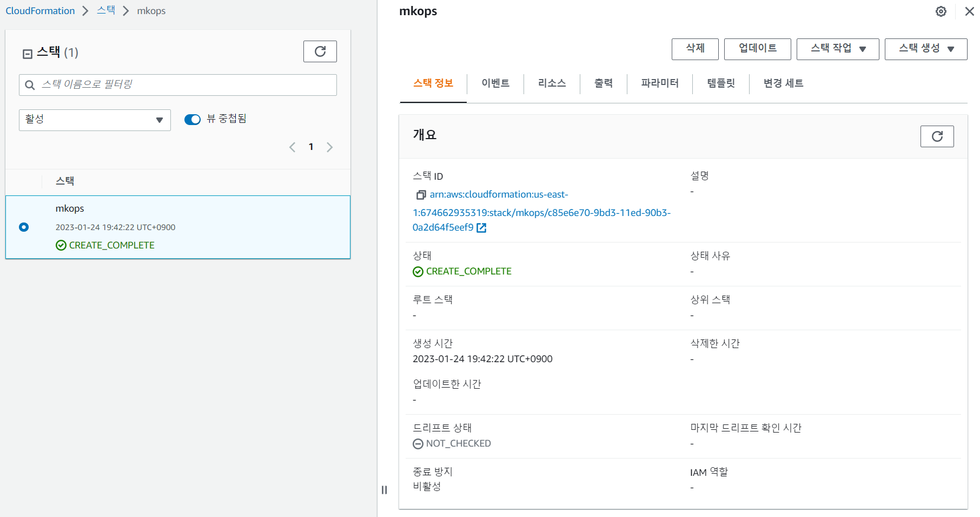Expand the 스택 생성 dropdown
The width and height of the screenshot is (980, 517).
tap(925, 49)
